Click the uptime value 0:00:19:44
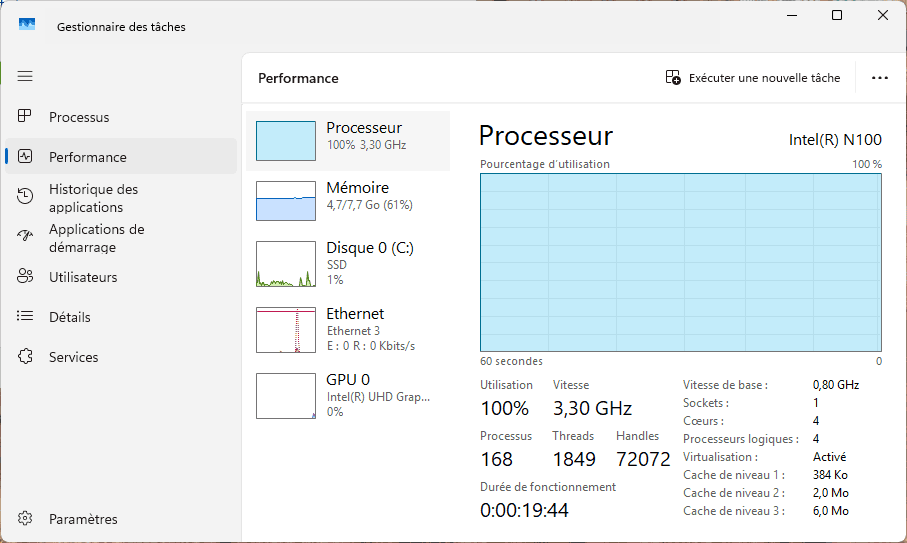 click(x=524, y=510)
